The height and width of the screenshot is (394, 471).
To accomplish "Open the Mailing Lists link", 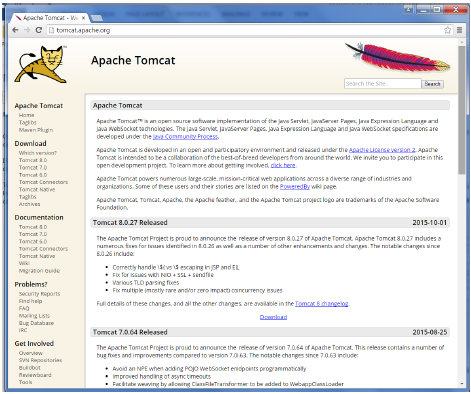I will (34, 316).
